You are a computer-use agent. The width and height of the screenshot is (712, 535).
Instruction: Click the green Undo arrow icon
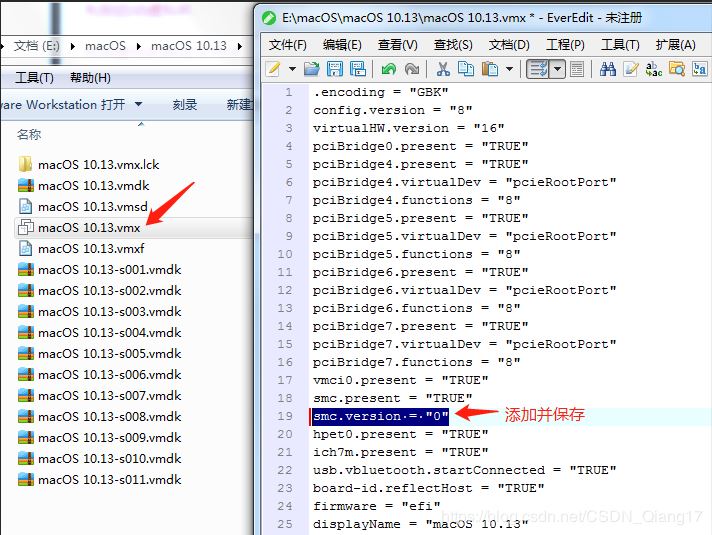387,69
